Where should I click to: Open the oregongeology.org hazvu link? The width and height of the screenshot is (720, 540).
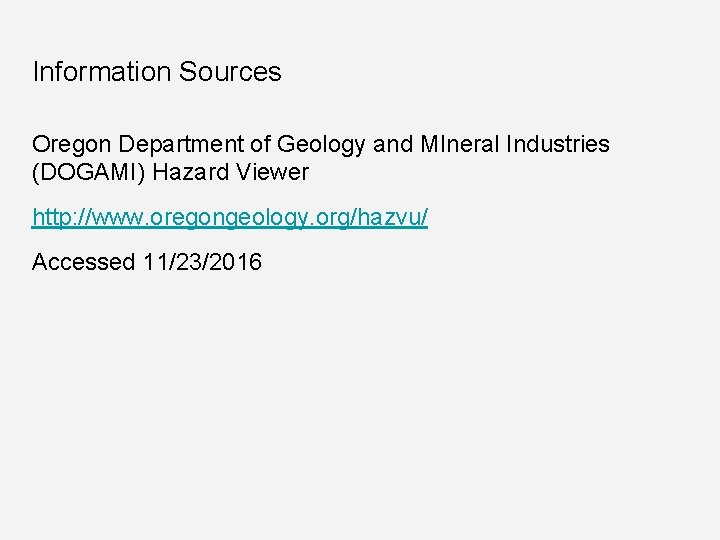click(x=230, y=217)
